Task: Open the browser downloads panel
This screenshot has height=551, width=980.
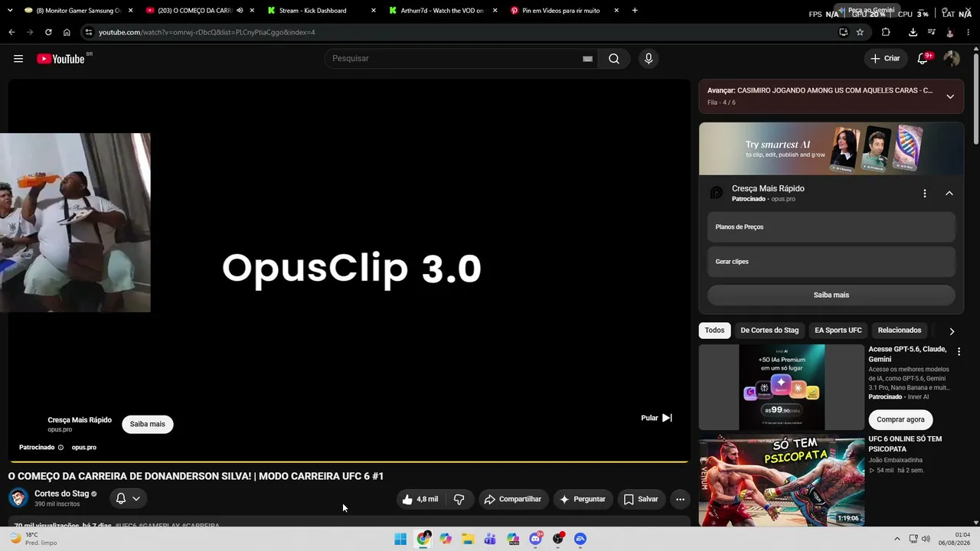Action: point(913,32)
